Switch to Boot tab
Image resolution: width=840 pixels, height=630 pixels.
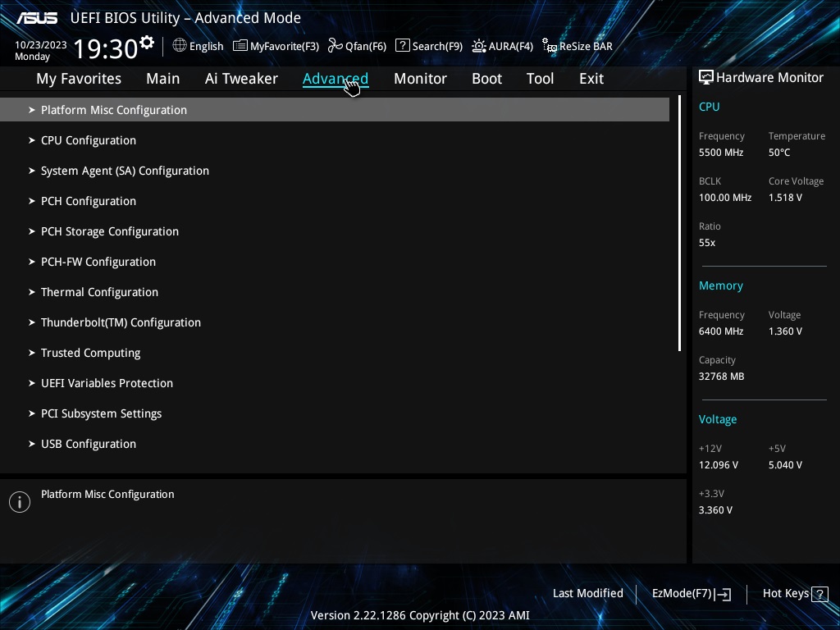pos(486,79)
